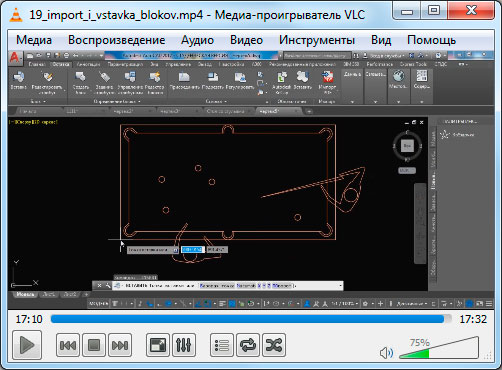
Task: Click the МОДЕЛЬ status bar button
Action: 99,304
